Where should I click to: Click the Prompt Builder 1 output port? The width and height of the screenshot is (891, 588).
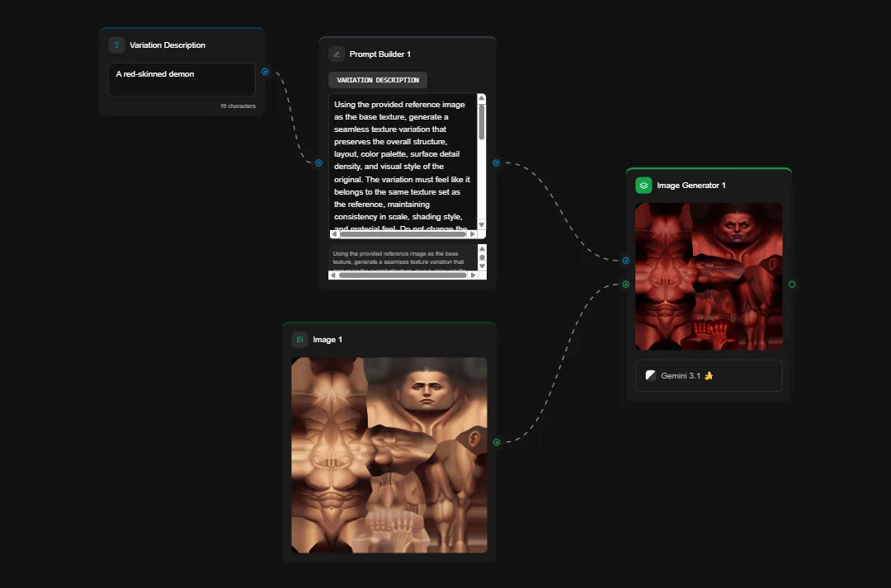tap(496, 163)
